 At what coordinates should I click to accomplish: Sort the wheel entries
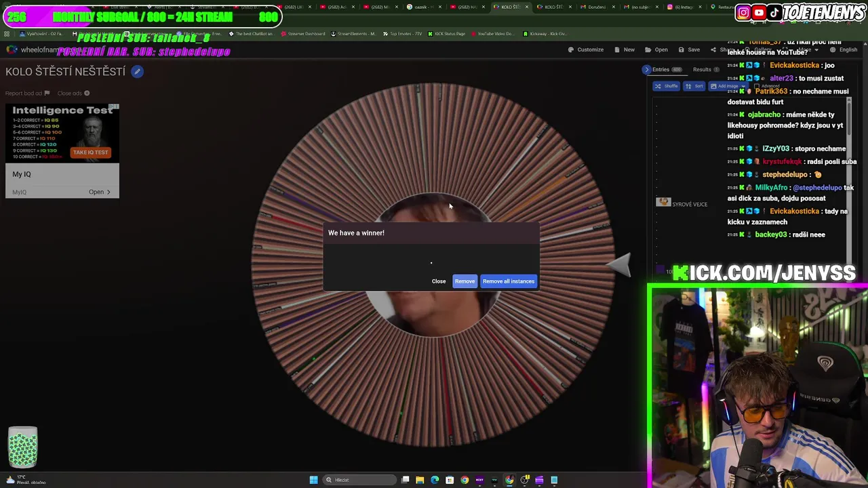694,86
